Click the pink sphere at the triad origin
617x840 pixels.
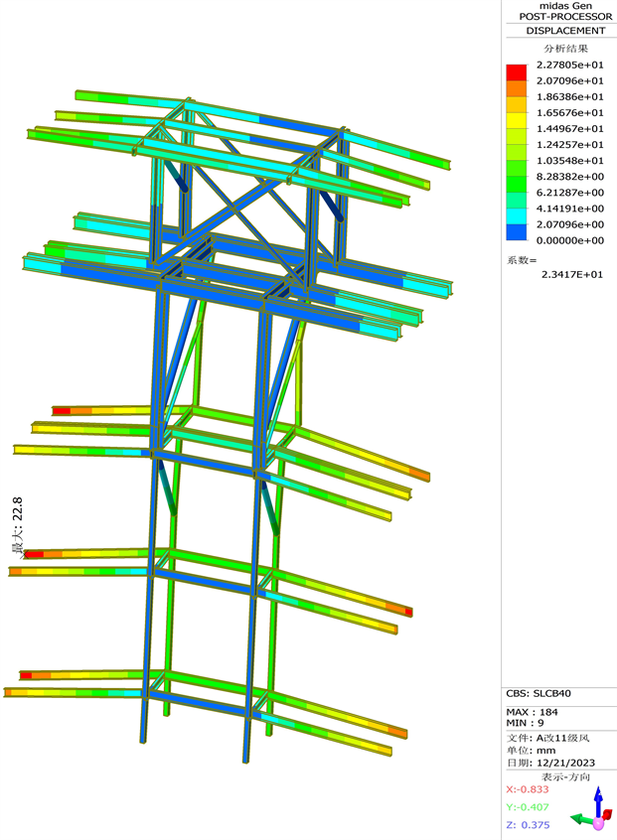pyautogui.click(x=599, y=823)
